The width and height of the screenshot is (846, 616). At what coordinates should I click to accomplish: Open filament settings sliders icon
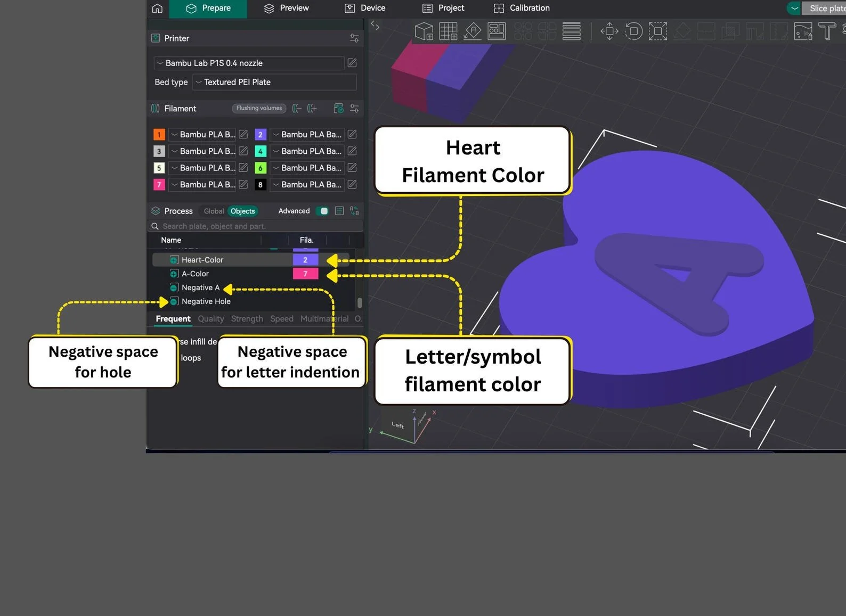(354, 109)
